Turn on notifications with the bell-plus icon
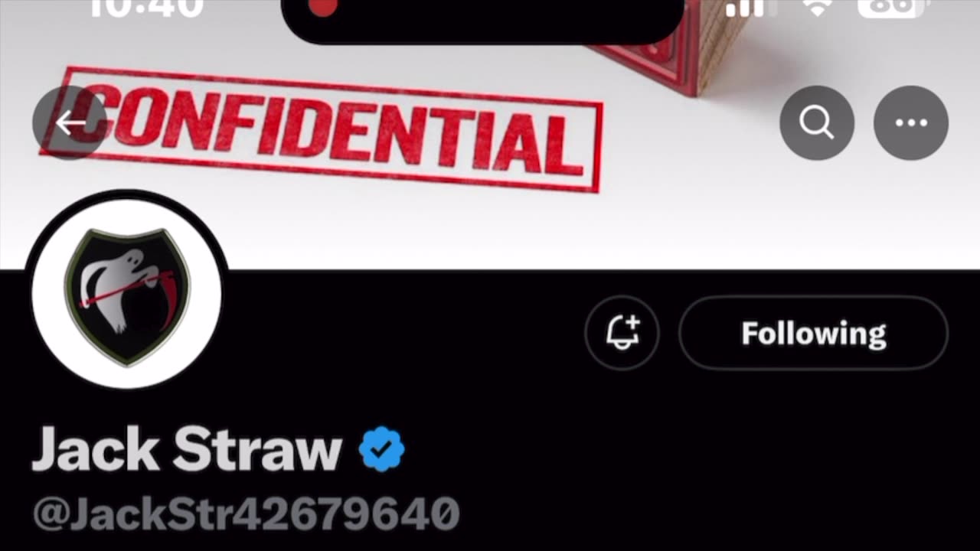 (x=622, y=333)
